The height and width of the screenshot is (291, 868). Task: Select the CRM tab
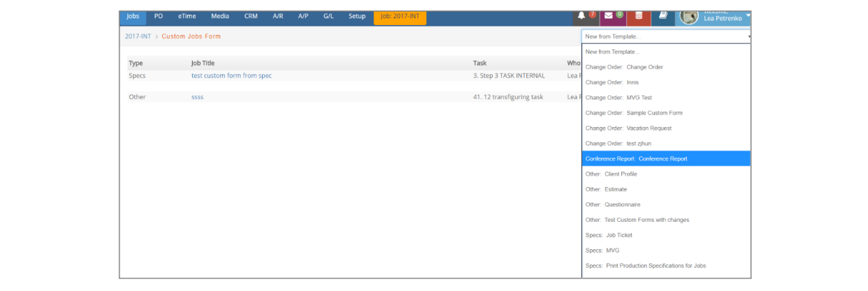pos(251,16)
